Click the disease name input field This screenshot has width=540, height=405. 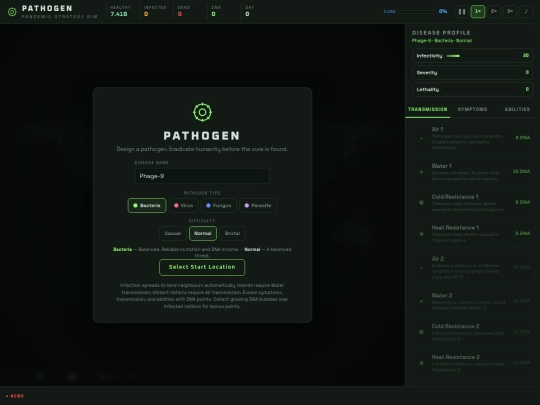tap(202, 176)
